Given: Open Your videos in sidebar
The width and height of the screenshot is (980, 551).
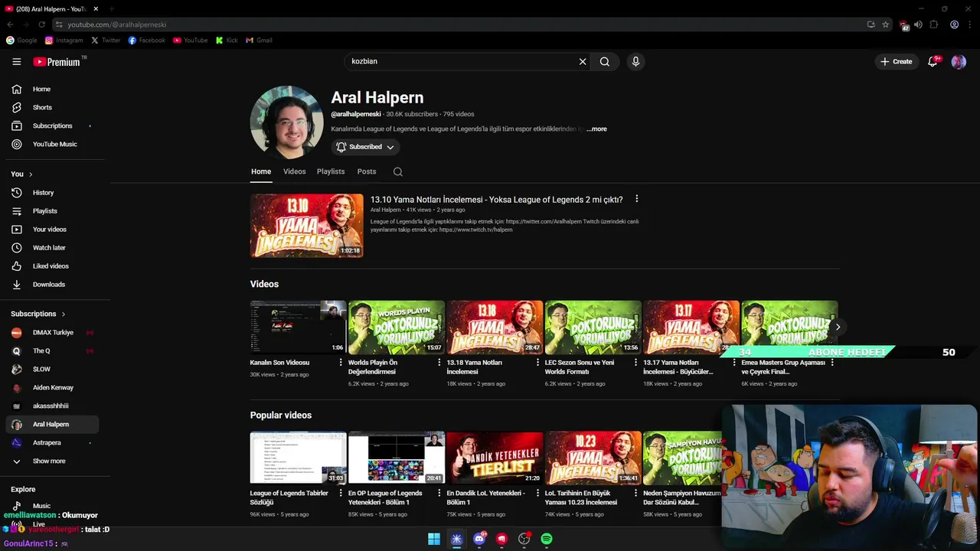Looking at the screenshot, I should point(52,230).
